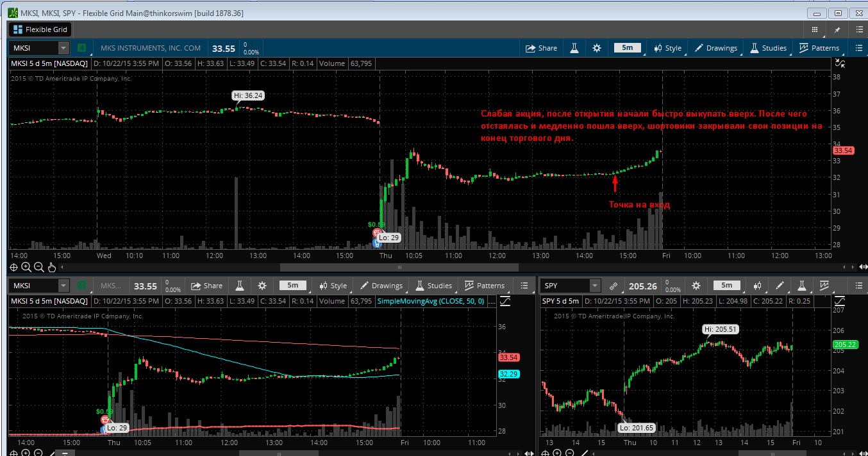Click MKS INSTRUMENTS, INC. COM company name
This screenshot has width=868, height=456.
151,48
